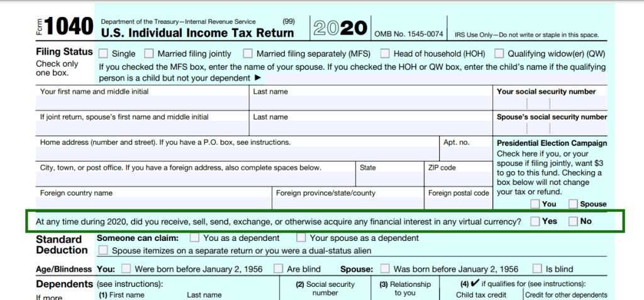Screen dimensions: 644x300
Task: Click the Foreign country name field
Action: point(153,203)
